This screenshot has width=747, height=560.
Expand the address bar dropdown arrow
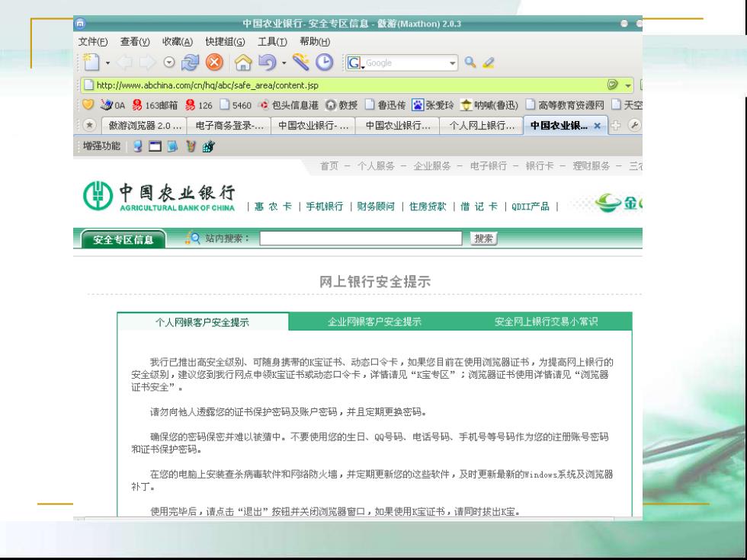[x=628, y=85]
